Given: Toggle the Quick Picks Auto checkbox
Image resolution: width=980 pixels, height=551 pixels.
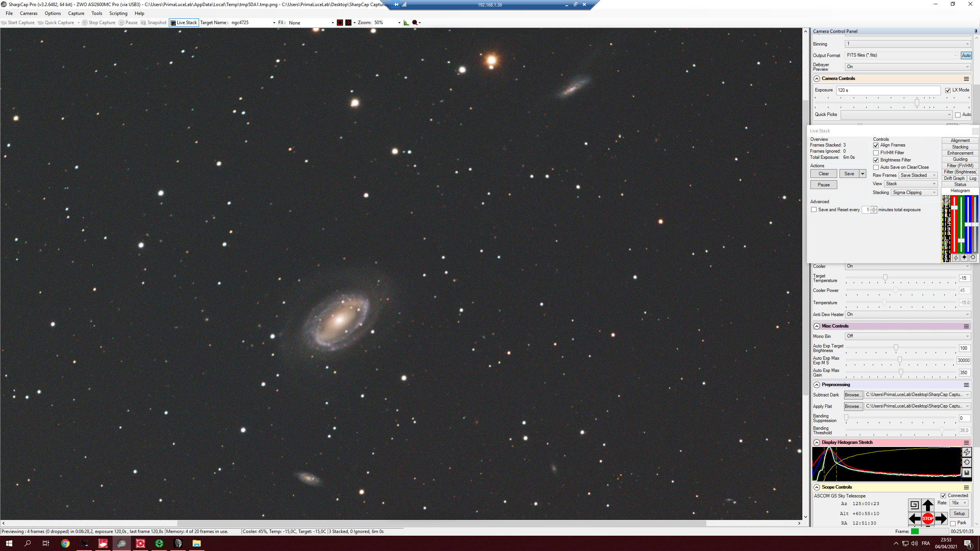Looking at the screenshot, I should click(x=958, y=115).
